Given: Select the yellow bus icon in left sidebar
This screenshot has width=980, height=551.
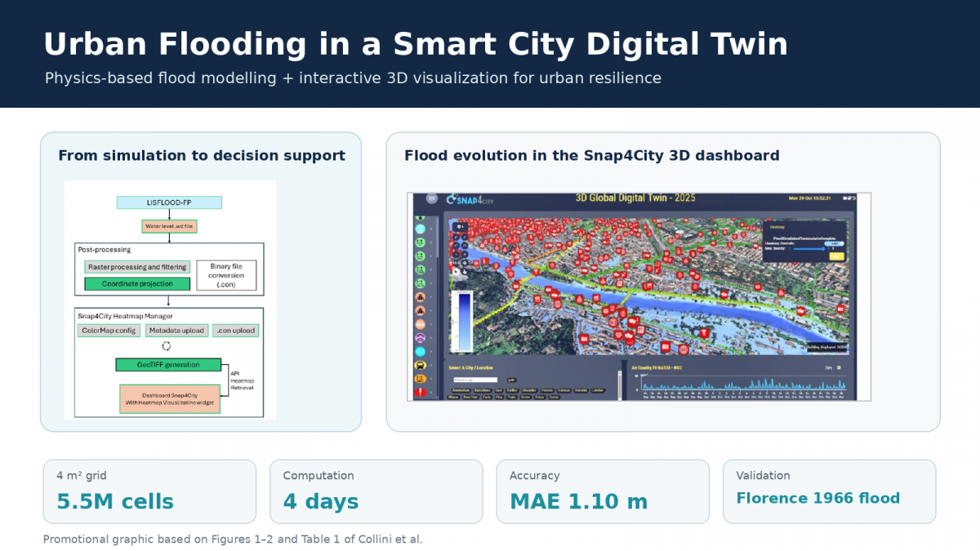Looking at the screenshot, I should tap(420, 365).
